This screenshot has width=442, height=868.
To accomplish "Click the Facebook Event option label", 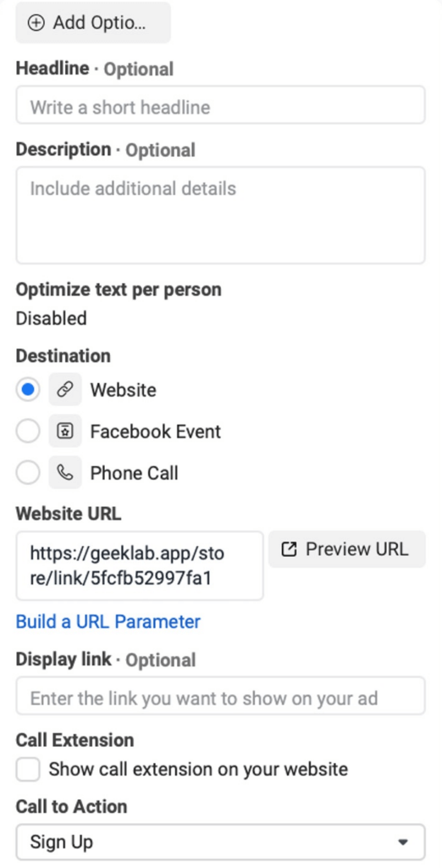I will (156, 431).
